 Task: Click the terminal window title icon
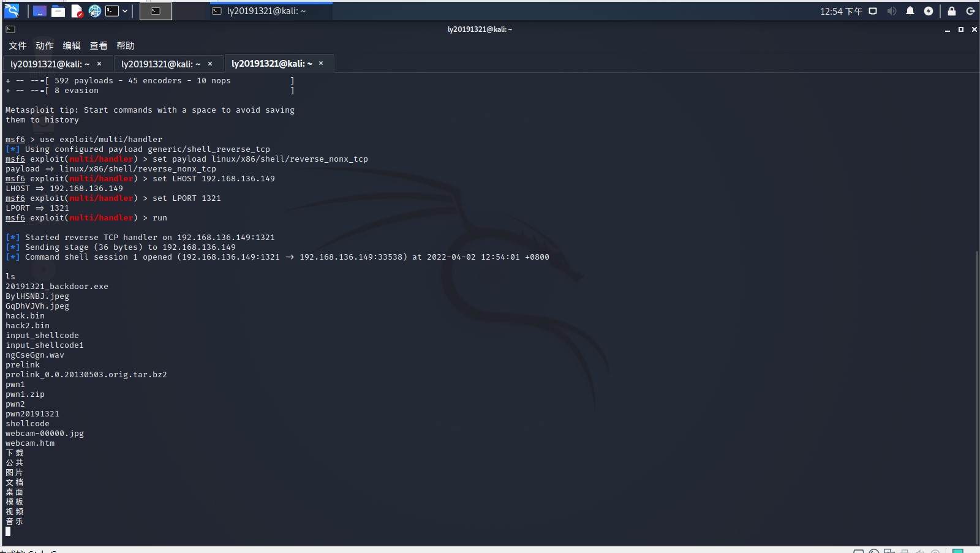10,29
